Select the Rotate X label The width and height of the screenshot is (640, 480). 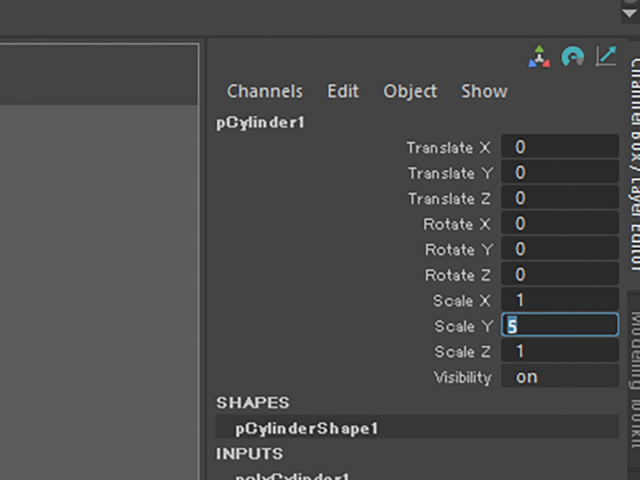[457, 224]
